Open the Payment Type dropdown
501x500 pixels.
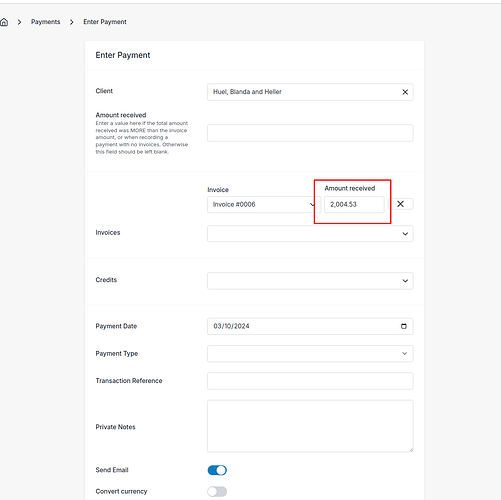pyautogui.click(x=310, y=353)
